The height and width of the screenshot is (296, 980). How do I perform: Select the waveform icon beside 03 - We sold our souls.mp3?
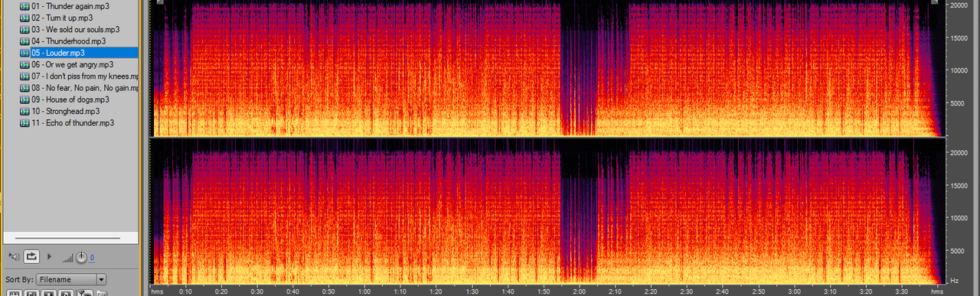[24, 29]
